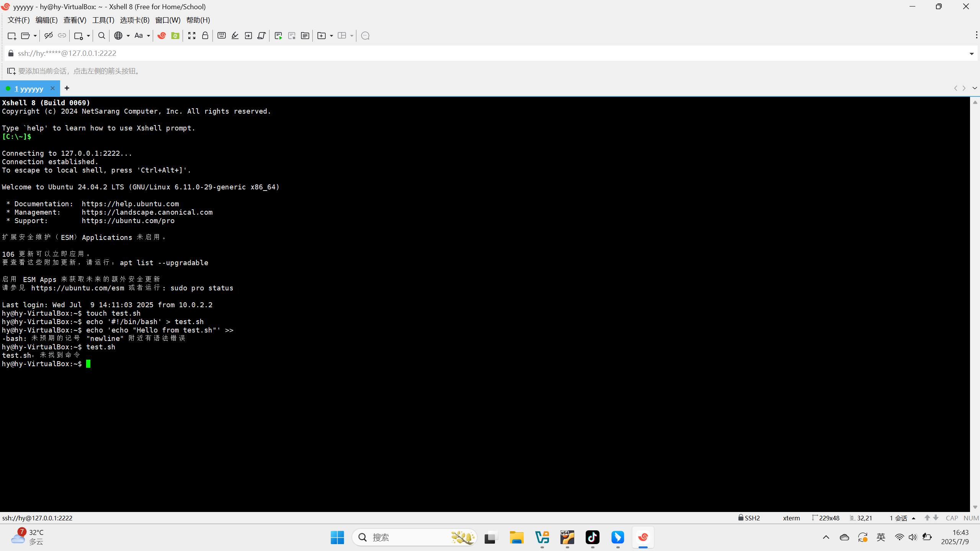This screenshot has height=551, width=980.
Task: Open the Find search magnifier icon
Action: coord(101,36)
